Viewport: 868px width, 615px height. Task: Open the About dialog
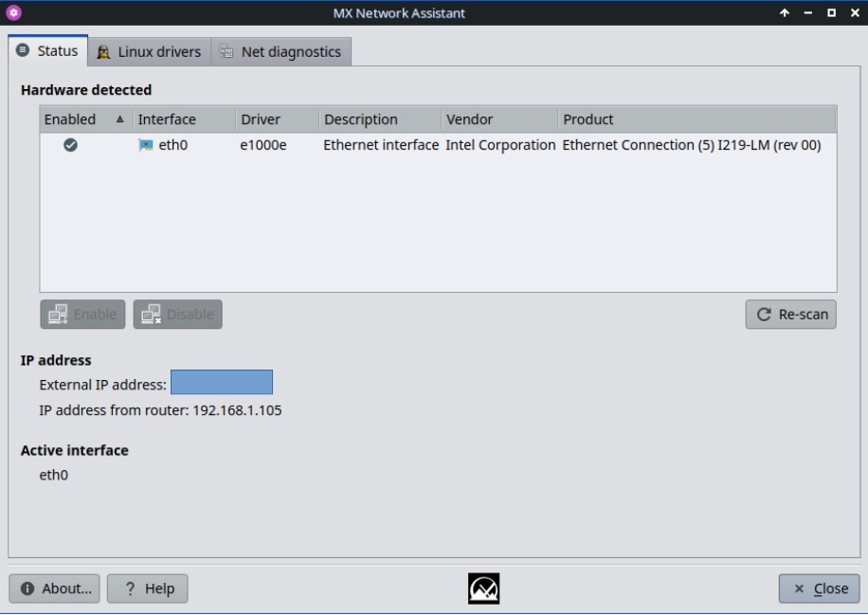(56, 588)
